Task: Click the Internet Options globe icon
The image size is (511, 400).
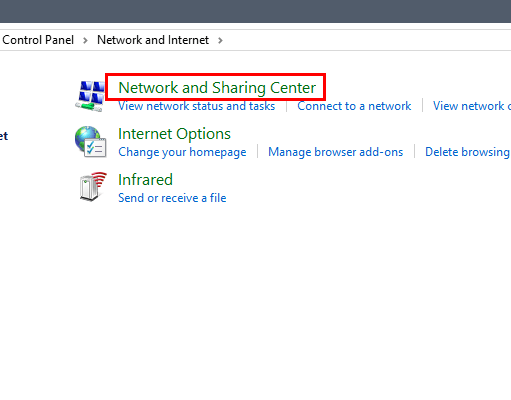Action: tap(91, 142)
